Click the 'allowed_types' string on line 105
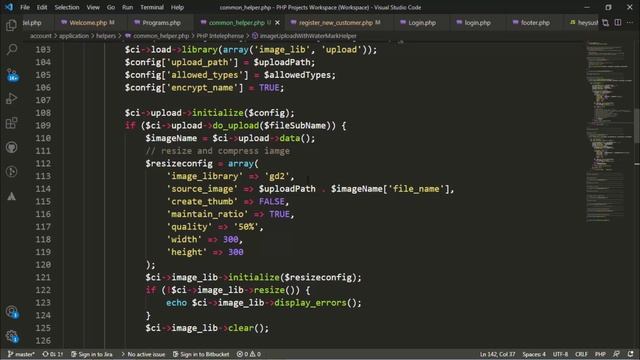 [207, 75]
